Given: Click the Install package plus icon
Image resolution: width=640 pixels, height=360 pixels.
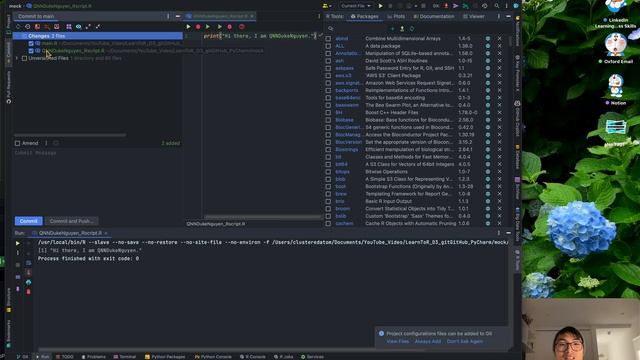Looking at the screenshot, I should [x=392, y=29].
